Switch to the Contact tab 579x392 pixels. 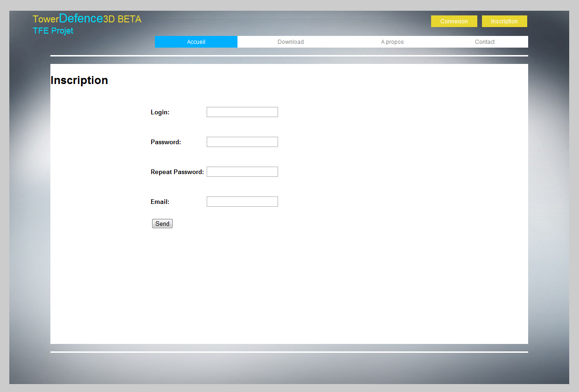[484, 42]
